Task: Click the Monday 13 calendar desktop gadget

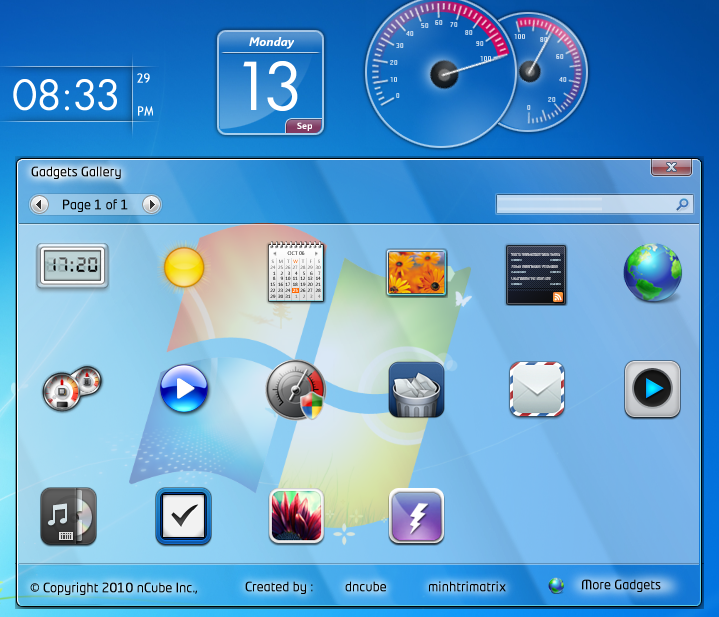Action: point(271,83)
